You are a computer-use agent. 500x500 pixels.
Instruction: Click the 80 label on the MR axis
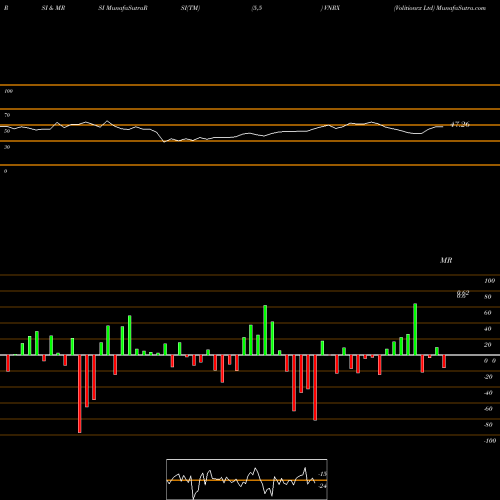[x=488, y=297]
